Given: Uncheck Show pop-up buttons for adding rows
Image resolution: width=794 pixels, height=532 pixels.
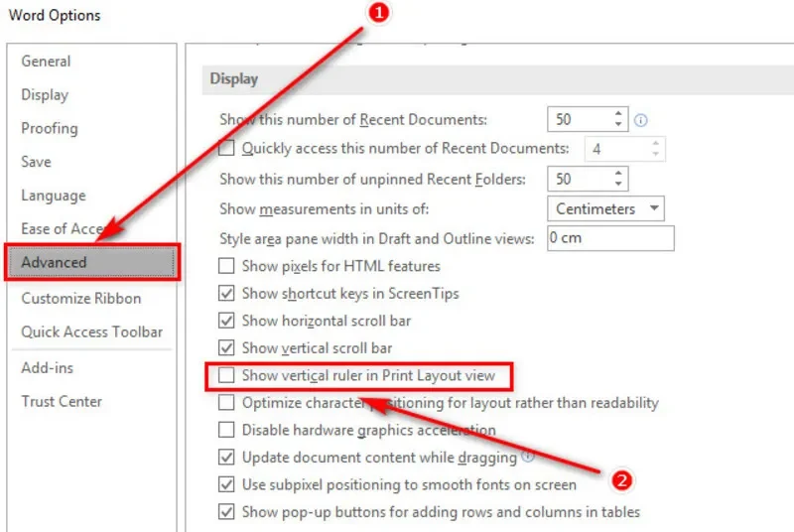Looking at the screenshot, I should click(x=226, y=512).
